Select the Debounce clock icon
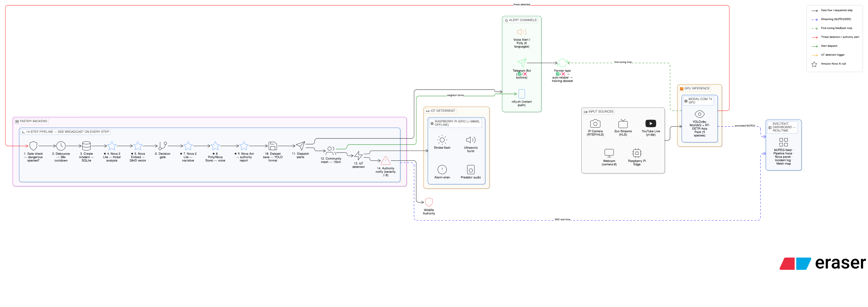Screen dimensions: 868x307 click(61, 146)
